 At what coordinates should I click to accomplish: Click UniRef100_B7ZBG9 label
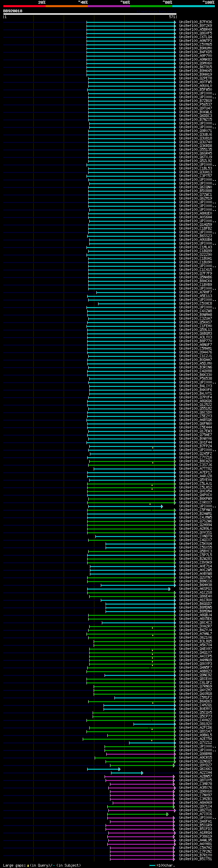point(196,101)
